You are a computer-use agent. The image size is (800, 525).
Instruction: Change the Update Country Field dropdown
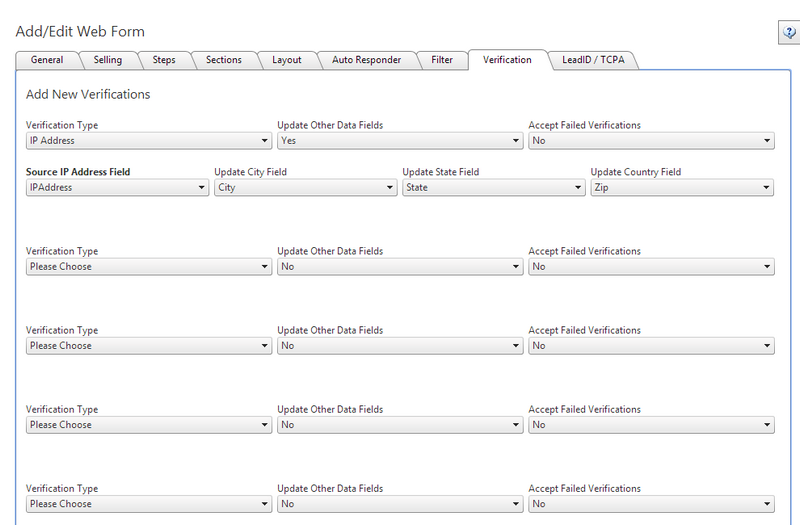click(x=681, y=187)
